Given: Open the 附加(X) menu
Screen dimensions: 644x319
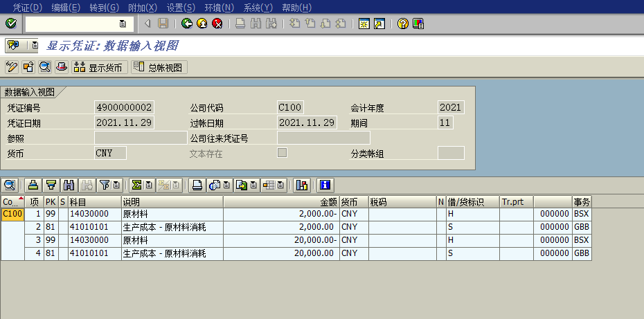Looking at the screenshot, I should pos(143,8).
